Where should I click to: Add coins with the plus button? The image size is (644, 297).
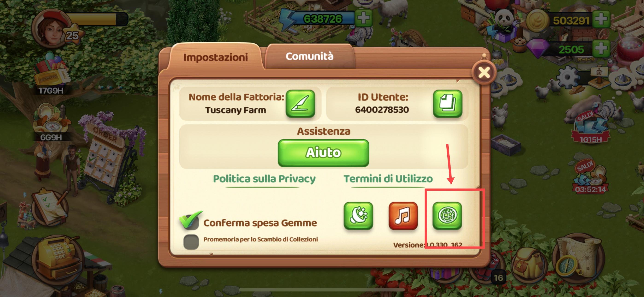[601, 19]
